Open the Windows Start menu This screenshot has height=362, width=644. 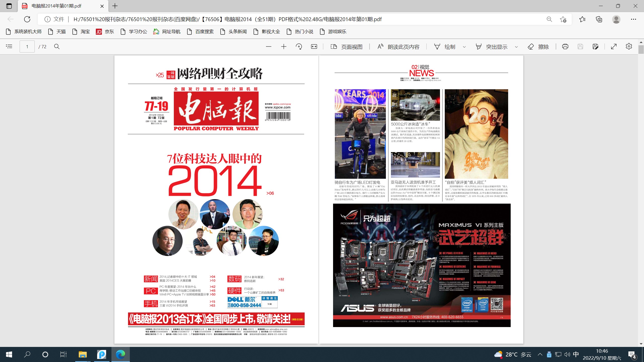point(9,354)
